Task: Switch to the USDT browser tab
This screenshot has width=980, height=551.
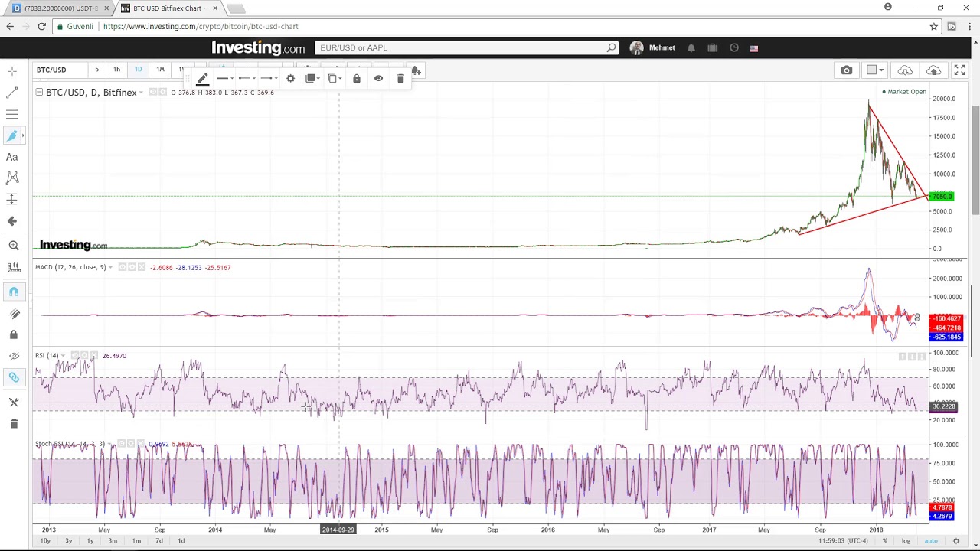Action: (x=60, y=8)
